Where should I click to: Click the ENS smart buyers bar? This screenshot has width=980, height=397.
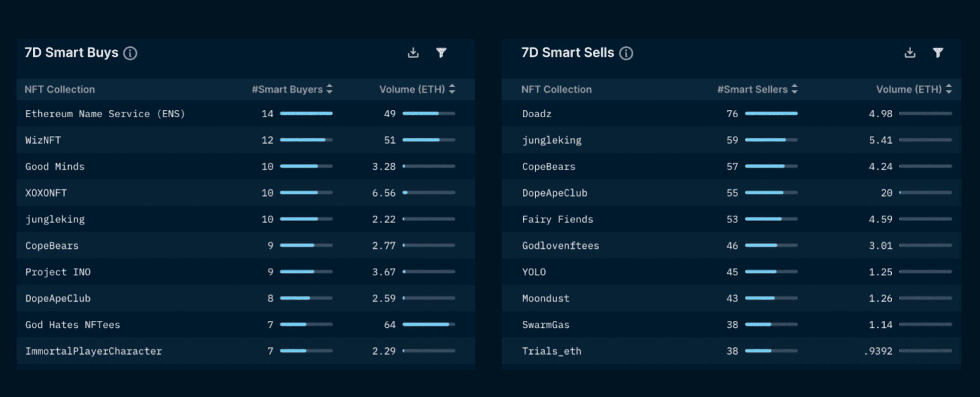[x=306, y=113]
